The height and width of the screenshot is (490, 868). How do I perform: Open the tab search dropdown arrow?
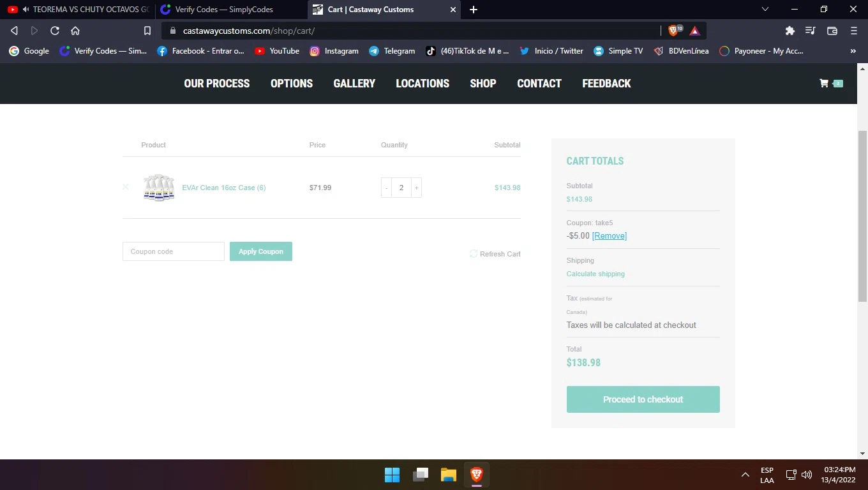765,10
